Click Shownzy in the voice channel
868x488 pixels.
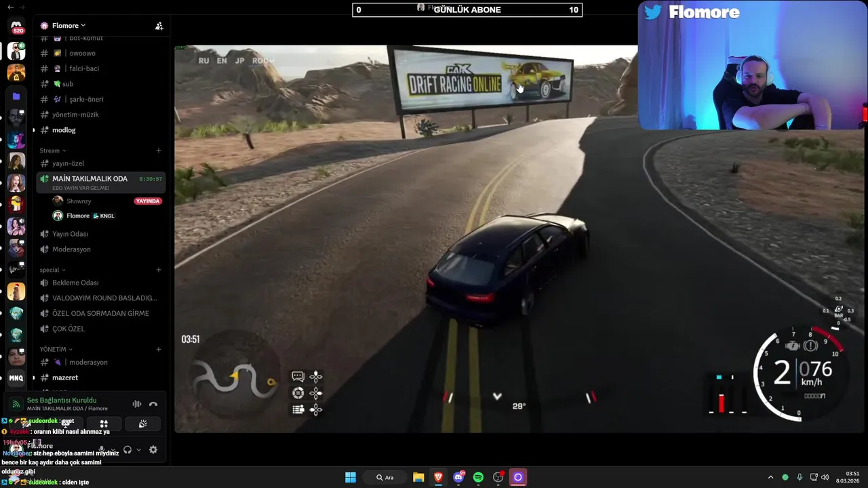click(79, 201)
